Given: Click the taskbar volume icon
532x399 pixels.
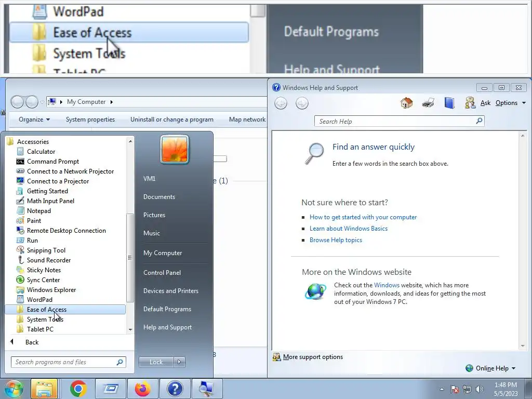Looking at the screenshot, I should tap(480, 389).
